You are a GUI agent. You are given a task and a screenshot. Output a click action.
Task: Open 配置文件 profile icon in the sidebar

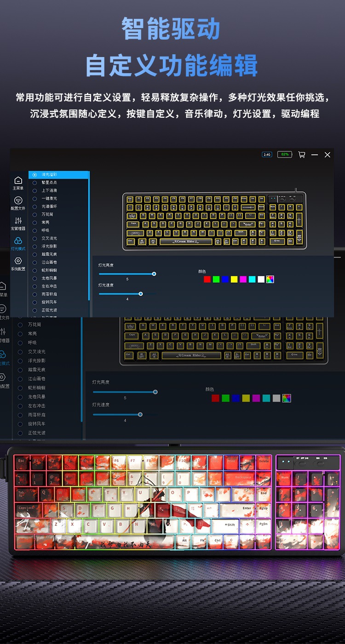click(x=18, y=201)
